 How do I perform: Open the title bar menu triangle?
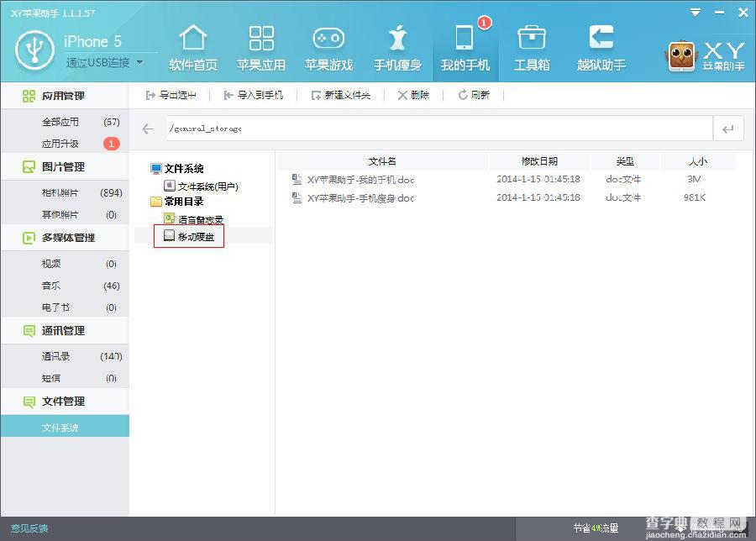(x=695, y=13)
